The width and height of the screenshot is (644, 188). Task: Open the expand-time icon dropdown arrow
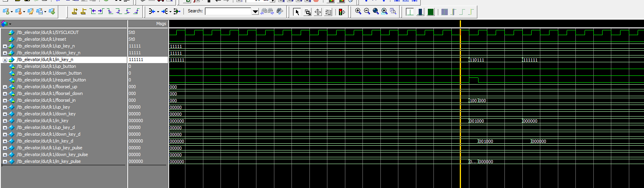[x=170, y=12]
